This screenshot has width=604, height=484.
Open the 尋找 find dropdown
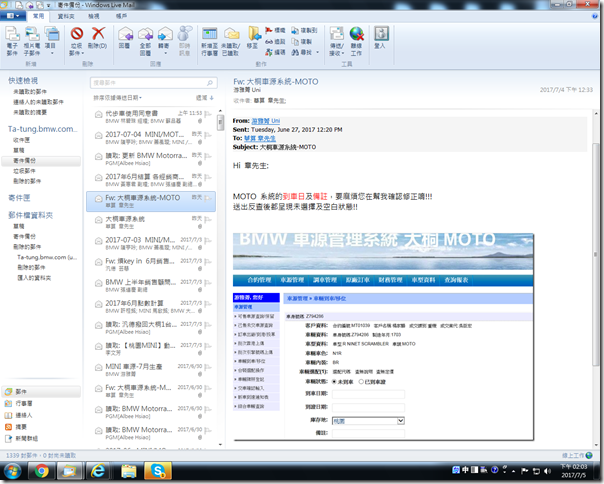click(305, 52)
